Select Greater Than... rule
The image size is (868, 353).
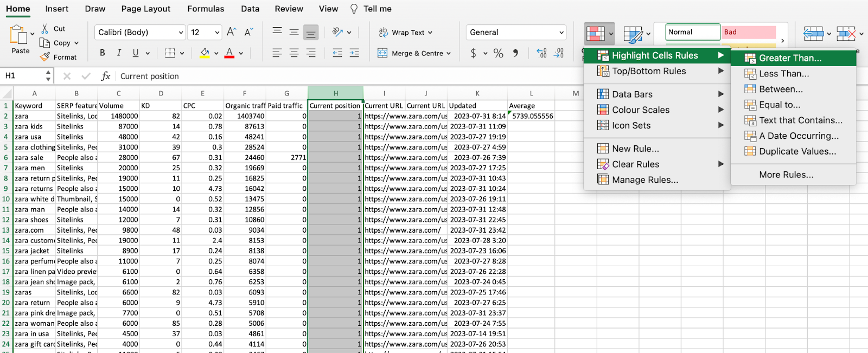pos(794,58)
